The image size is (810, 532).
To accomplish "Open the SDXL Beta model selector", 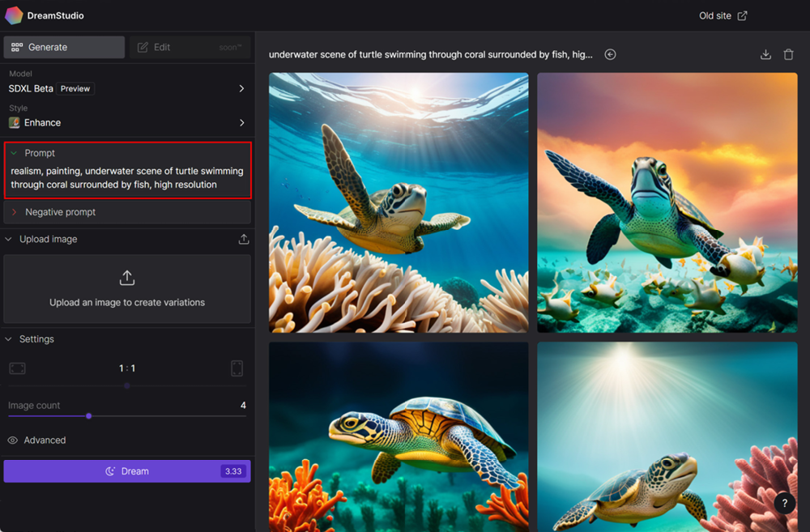I will [126, 88].
